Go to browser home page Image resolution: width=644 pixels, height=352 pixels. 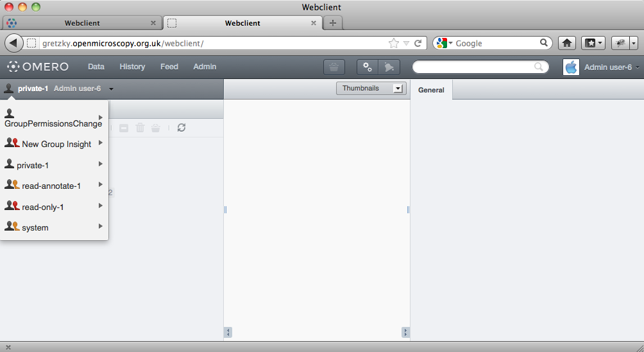(567, 43)
